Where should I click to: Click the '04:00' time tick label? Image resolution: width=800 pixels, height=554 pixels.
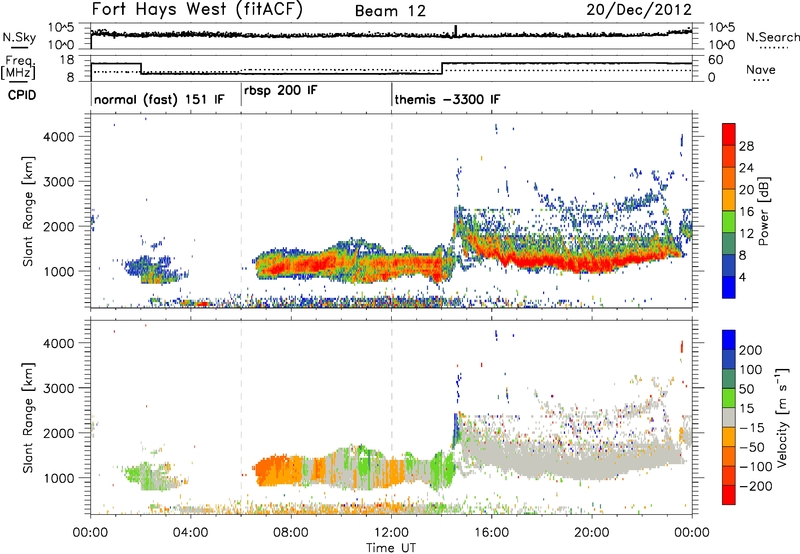[190, 533]
